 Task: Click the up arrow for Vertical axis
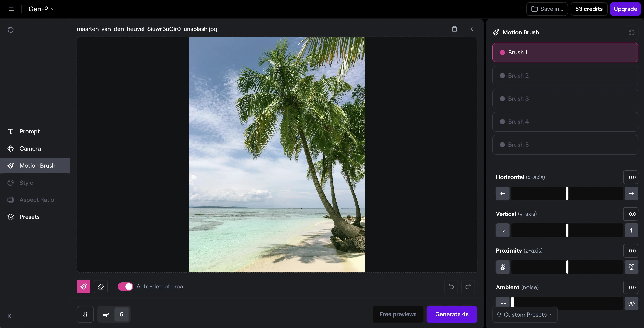tap(631, 230)
